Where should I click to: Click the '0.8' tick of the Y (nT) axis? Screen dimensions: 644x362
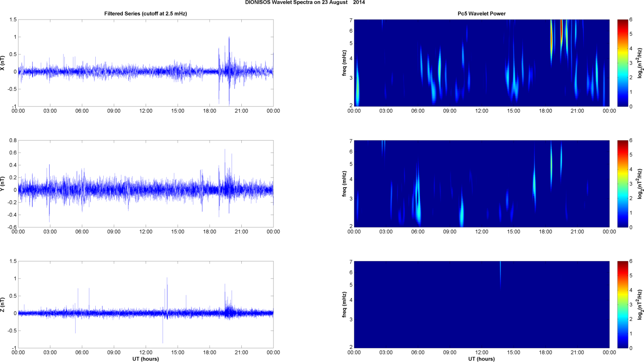click(x=13, y=140)
